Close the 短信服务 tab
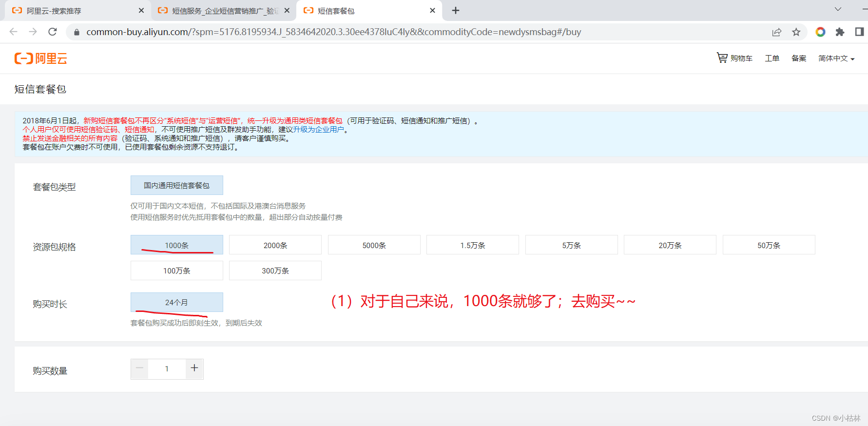 point(287,10)
